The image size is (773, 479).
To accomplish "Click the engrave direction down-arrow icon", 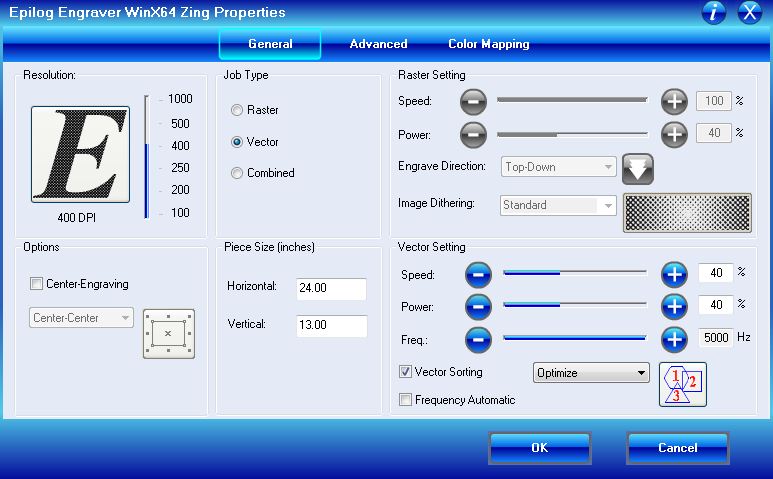I will [638, 169].
